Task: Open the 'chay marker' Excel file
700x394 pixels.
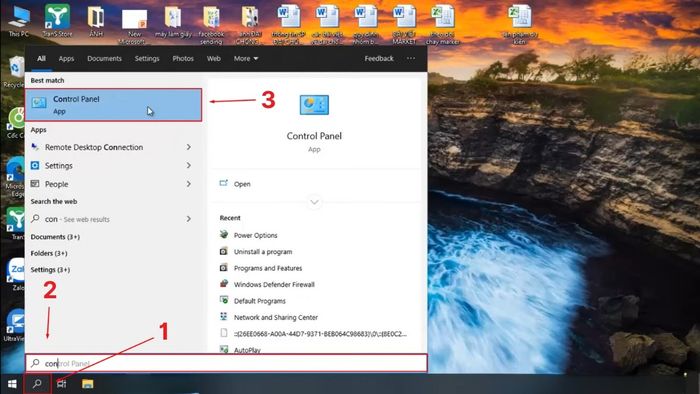Action: 442,25
